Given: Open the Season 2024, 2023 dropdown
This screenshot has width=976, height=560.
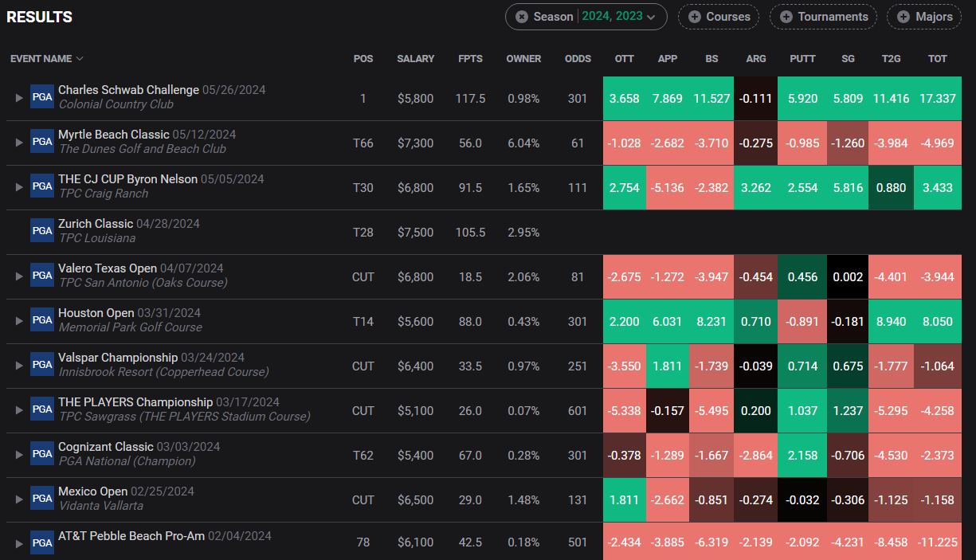Looking at the screenshot, I should click(x=586, y=17).
